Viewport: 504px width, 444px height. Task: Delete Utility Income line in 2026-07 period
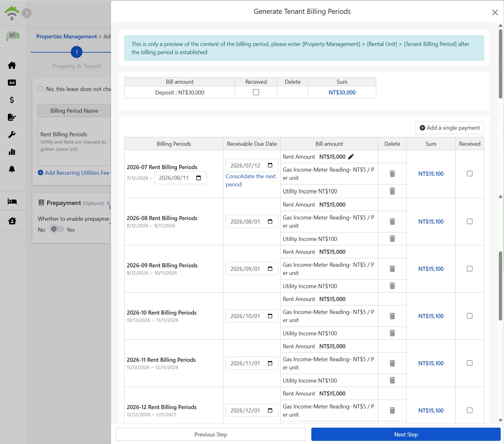(x=392, y=191)
